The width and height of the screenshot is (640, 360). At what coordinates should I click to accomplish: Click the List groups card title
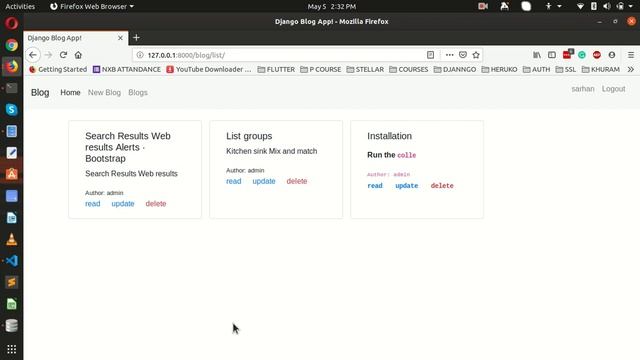coord(249,136)
